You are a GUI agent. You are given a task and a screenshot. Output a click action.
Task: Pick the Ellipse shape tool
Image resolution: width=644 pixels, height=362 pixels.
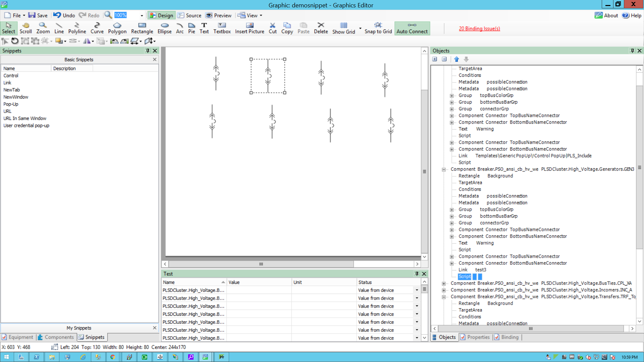164,28
